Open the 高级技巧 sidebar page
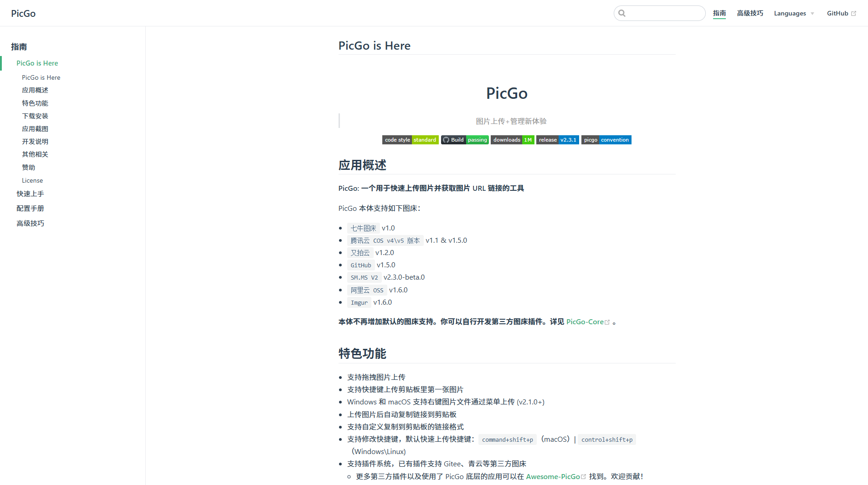This screenshot has height=485, width=868. coord(30,224)
